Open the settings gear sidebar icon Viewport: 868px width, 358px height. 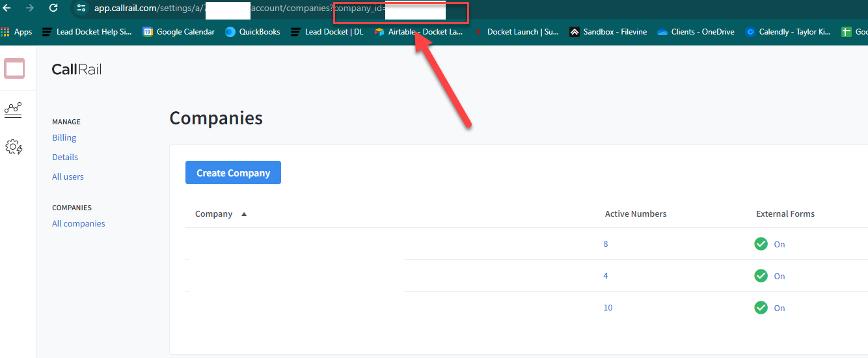pyautogui.click(x=14, y=147)
